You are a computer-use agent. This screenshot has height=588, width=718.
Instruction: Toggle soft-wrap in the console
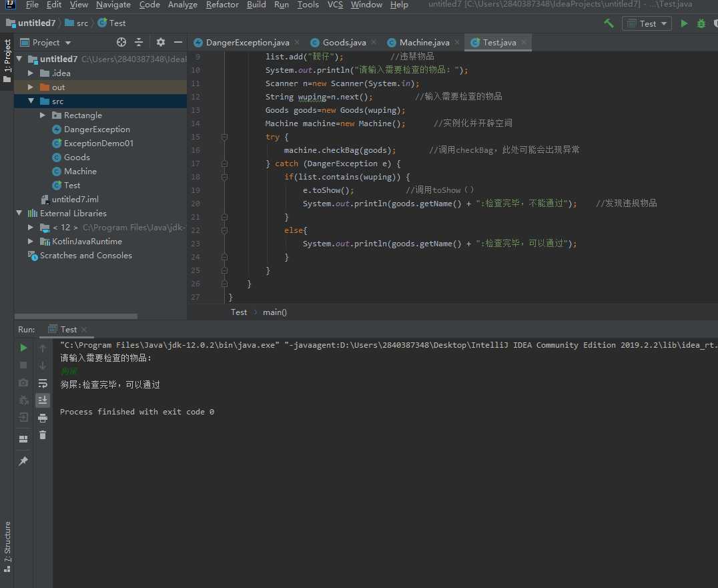[x=43, y=383]
